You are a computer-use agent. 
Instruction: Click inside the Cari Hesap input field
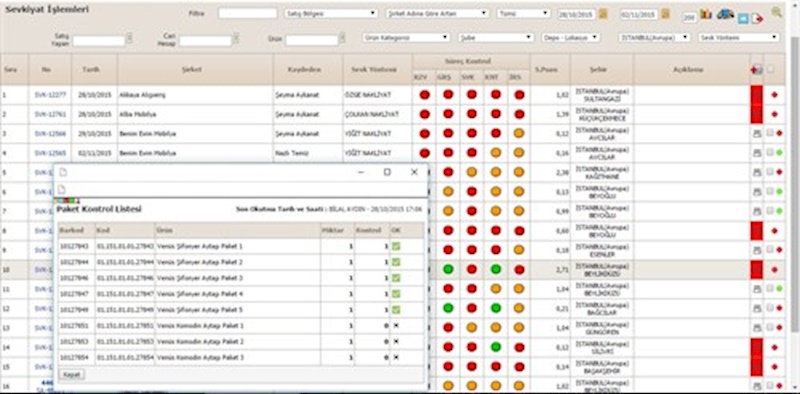tap(205, 41)
